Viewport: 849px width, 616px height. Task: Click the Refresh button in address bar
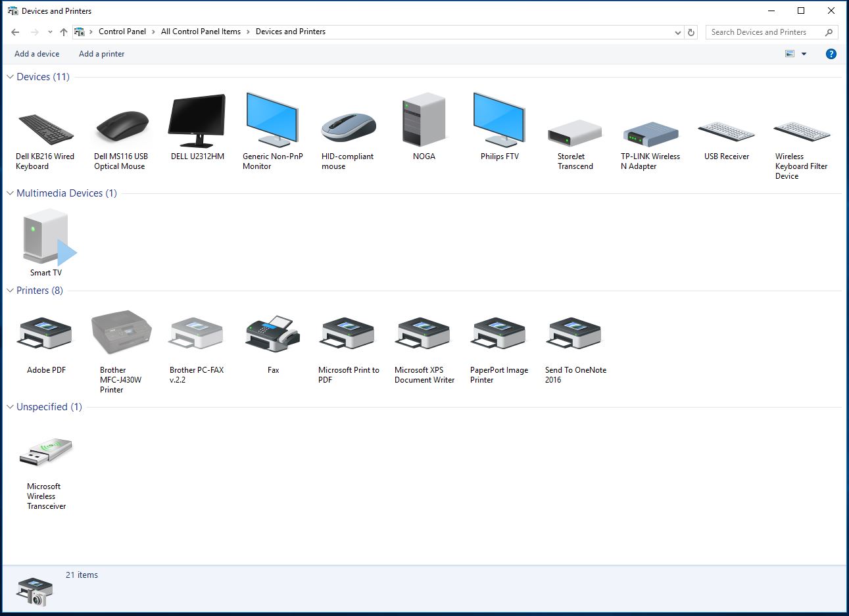691,32
